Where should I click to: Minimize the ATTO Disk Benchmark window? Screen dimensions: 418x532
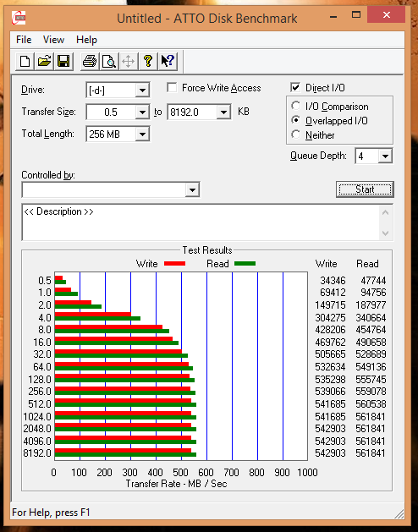[x=333, y=15]
